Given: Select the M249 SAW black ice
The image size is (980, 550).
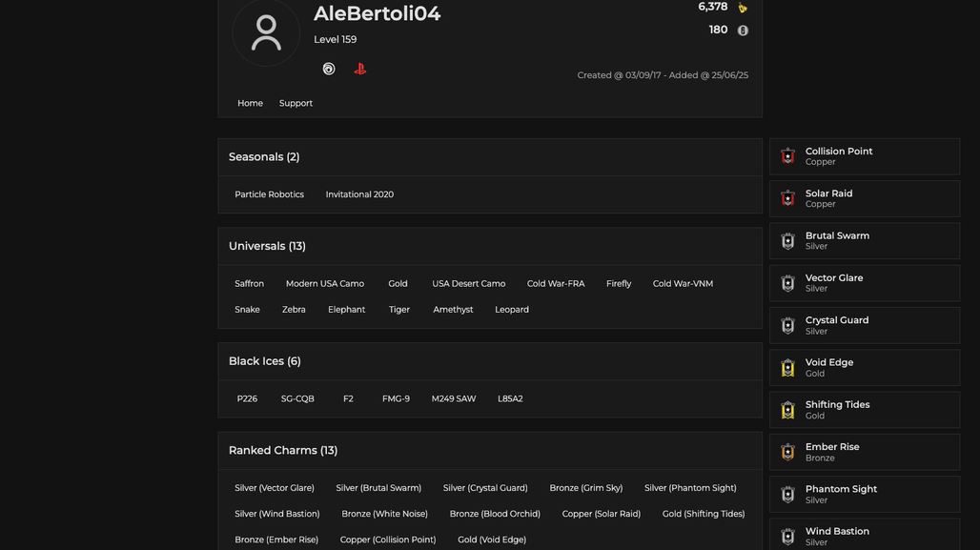Looking at the screenshot, I should tap(454, 398).
